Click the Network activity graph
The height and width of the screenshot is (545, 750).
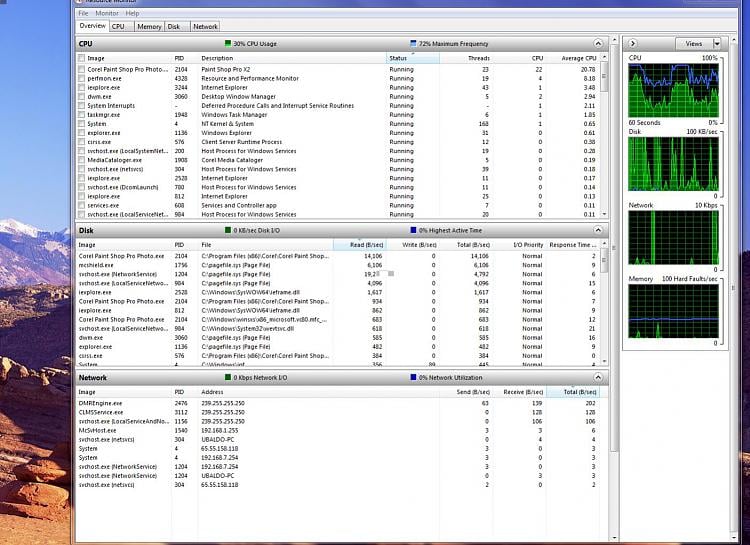coord(673,238)
